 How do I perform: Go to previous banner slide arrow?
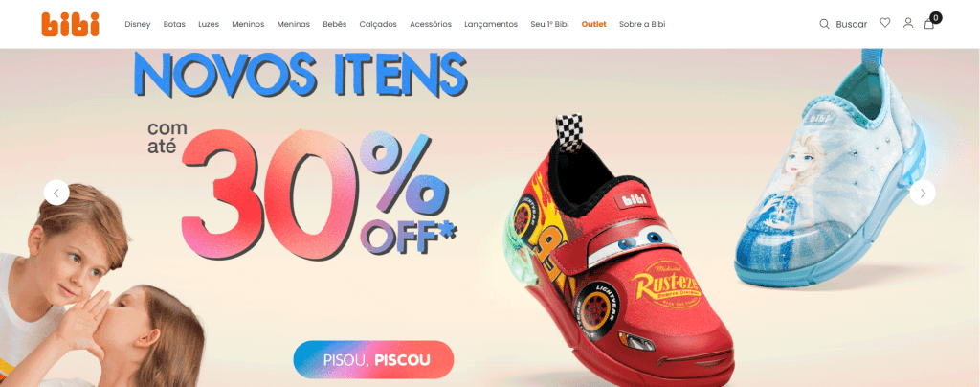click(56, 193)
